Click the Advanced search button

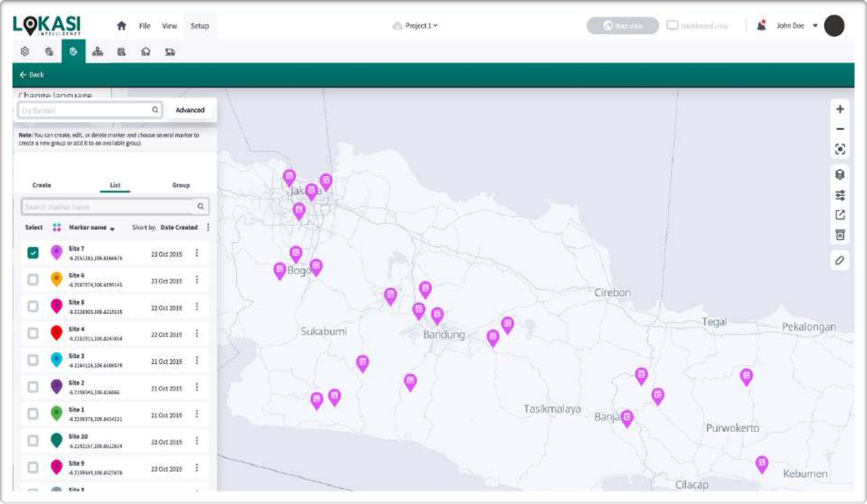190,110
